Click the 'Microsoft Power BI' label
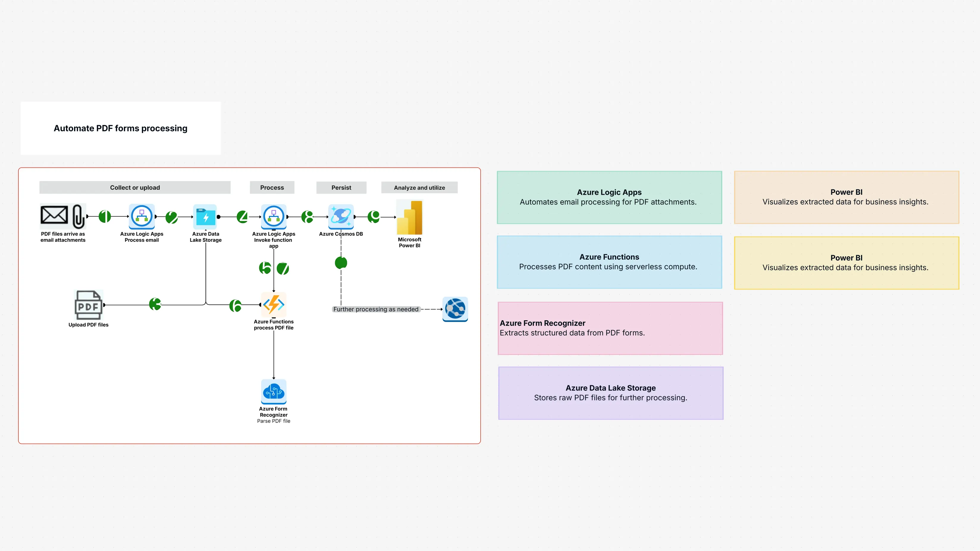Screen dimensions: 980x551 point(409,242)
